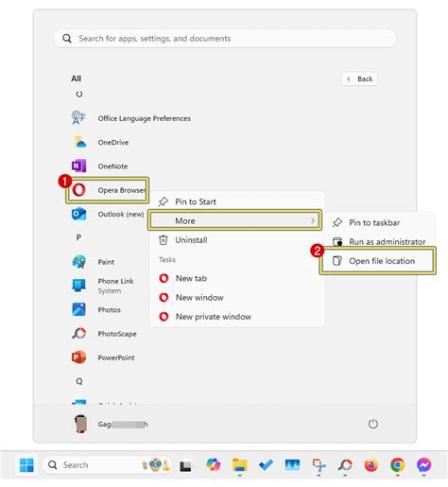Click the user account name text
Viewport: 448px width, 487px height.
click(x=123, y=424)
